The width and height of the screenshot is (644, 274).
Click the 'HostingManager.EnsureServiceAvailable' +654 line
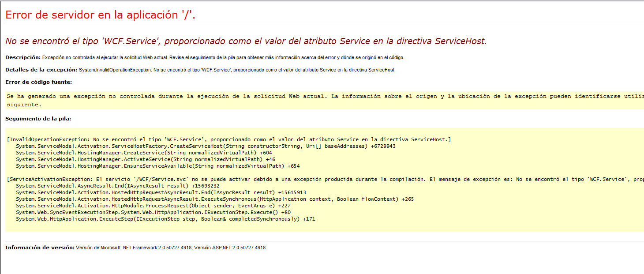[x=158, y=166]
